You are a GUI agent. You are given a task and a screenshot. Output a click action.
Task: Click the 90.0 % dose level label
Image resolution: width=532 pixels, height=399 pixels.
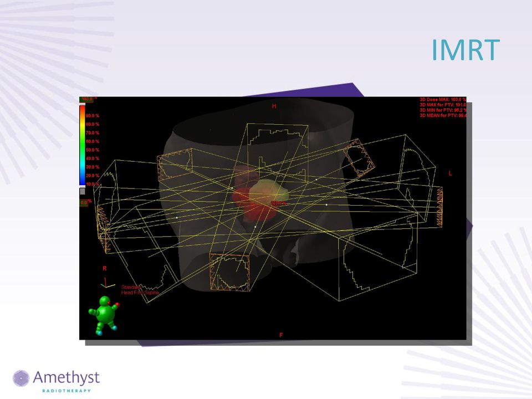pyautogui.click(x=93, y=116)
